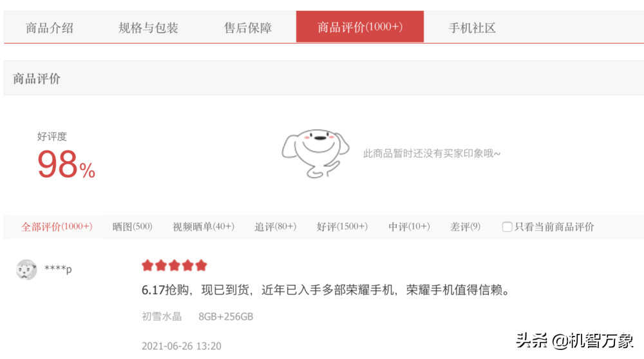This screenshot has height=359, width=644.
Task: Click the fifth red star
Action: (201, 266)
